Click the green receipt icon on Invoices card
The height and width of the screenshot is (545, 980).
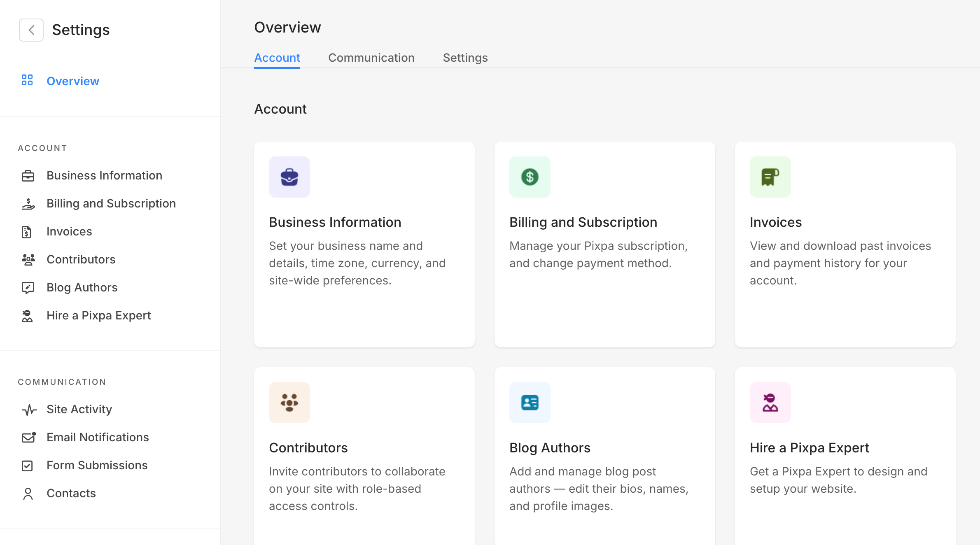coord(770,177)
